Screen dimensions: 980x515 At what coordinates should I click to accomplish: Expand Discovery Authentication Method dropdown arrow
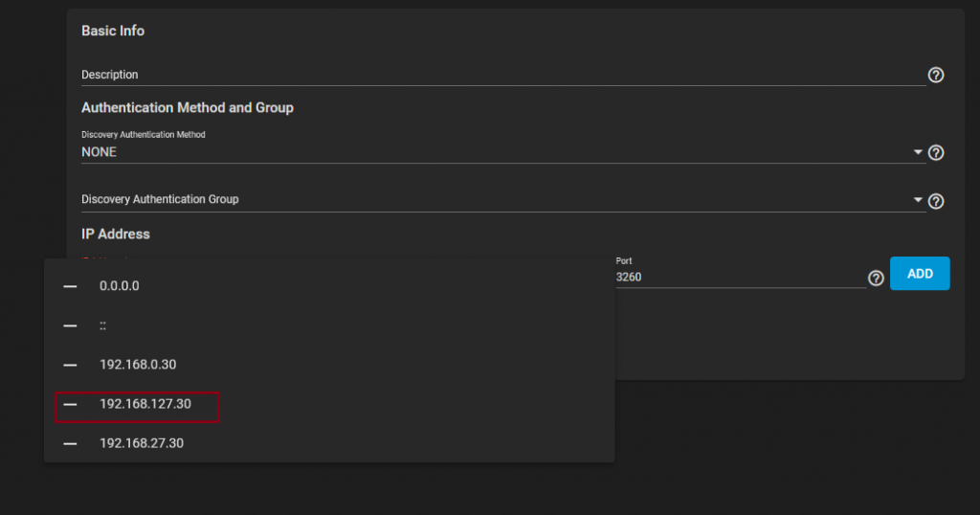pos(918,152)
